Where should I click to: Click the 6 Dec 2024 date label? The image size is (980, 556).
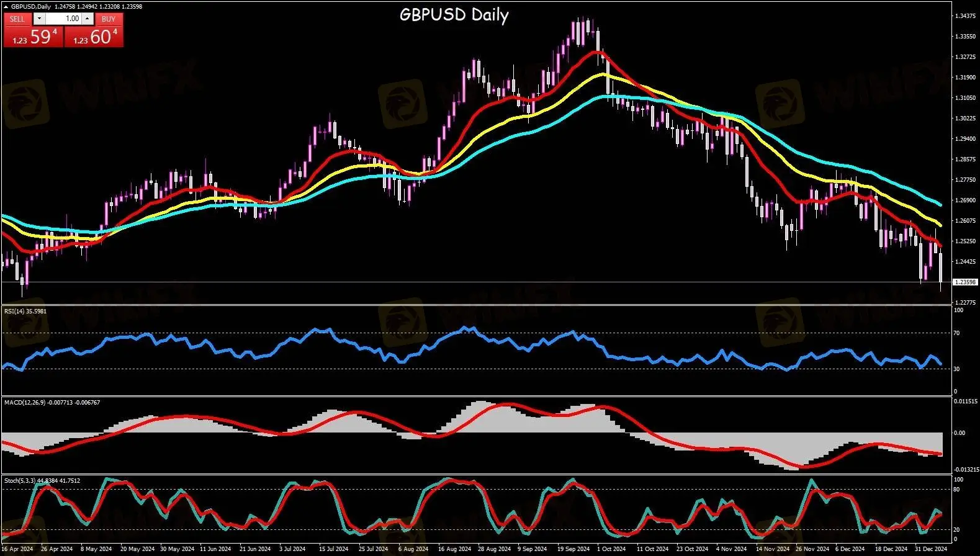point(850,549)
